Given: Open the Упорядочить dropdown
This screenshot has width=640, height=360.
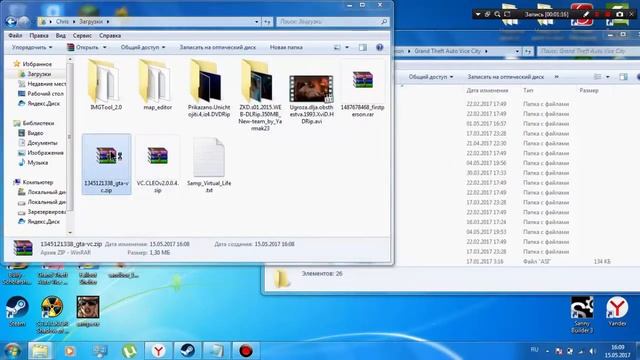Looking at the screenshot, I should pos(32,47).
